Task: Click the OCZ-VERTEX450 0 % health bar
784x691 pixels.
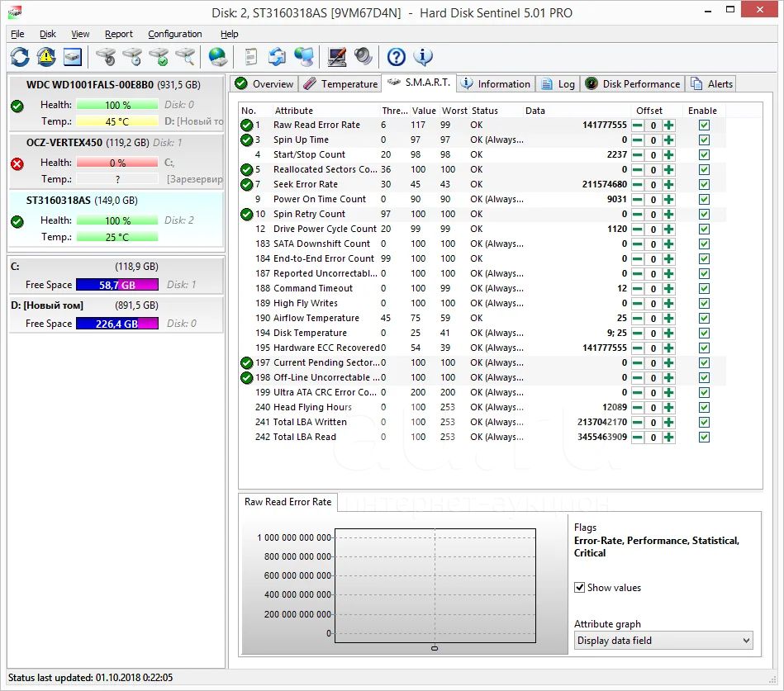Action: pyautogui.click(x=117, y=163)
